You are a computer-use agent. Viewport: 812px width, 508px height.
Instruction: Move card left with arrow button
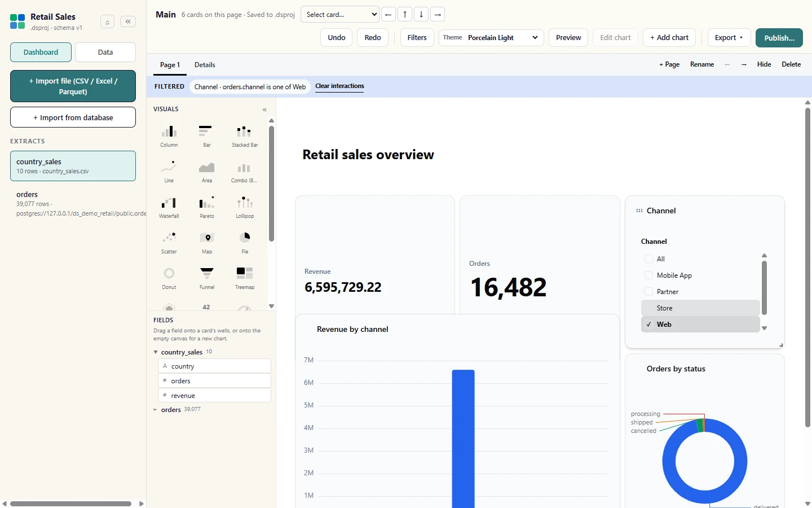pyautogui.click(x=389, y=15)
